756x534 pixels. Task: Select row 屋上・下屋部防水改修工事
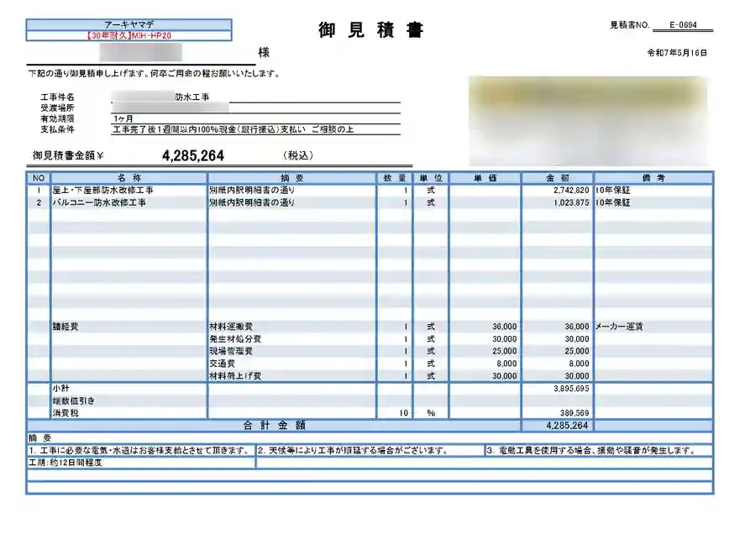tap(370, 191)
